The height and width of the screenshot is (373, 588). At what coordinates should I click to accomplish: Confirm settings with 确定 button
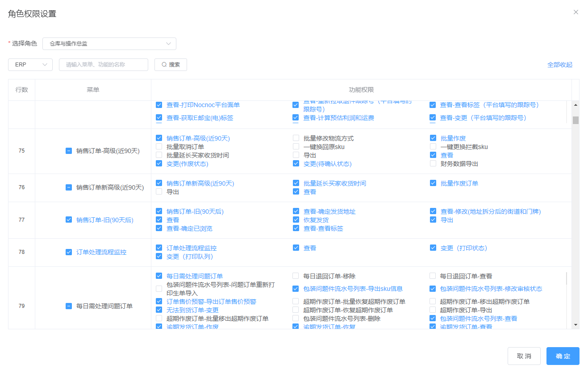click(x=563, y=356)
